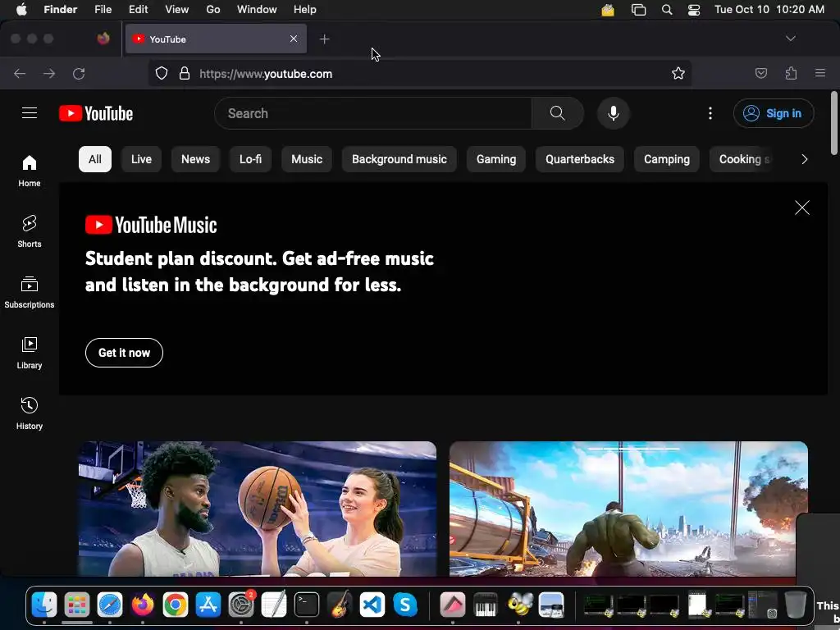Show more filter chips with right arrow

coord(804,159)
